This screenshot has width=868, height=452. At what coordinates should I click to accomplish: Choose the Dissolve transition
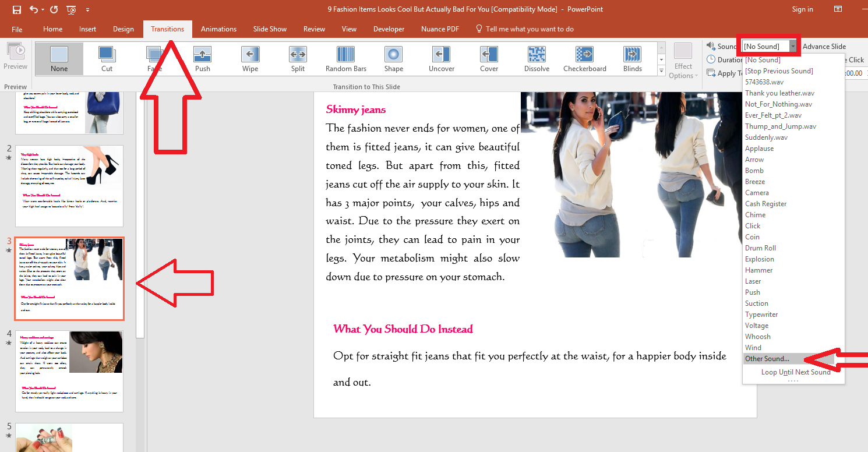click(536, 58)
